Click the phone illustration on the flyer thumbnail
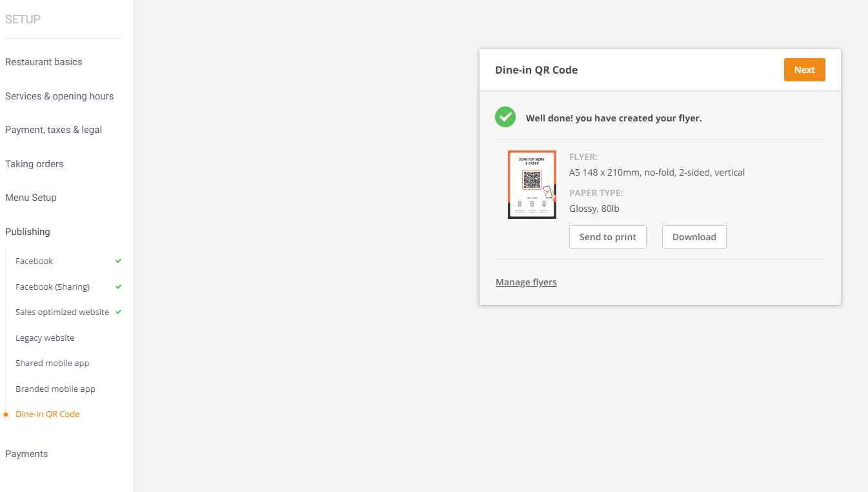868x492 pixels. pyautogui.click(x=547, y=190)
